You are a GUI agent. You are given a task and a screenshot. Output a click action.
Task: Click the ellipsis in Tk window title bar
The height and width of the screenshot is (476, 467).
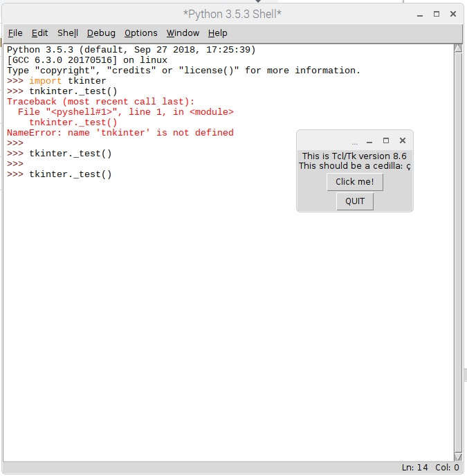pos(355,143)
